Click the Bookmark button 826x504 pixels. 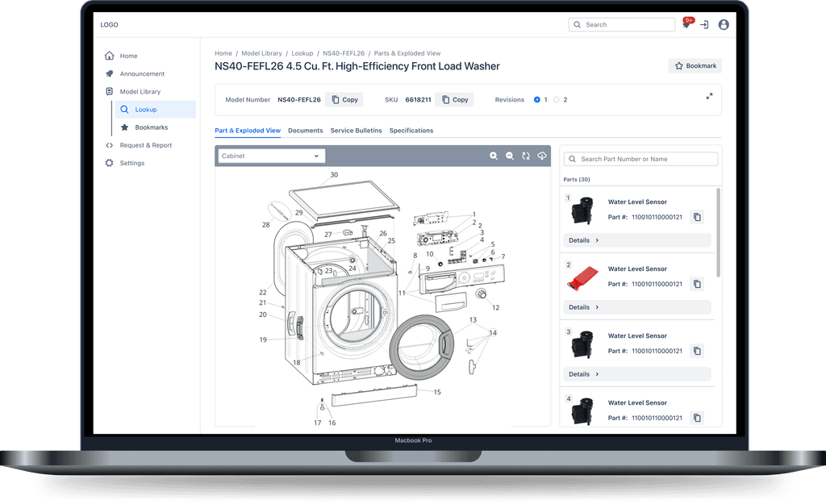pyautogui.click(x=695, y=66)
